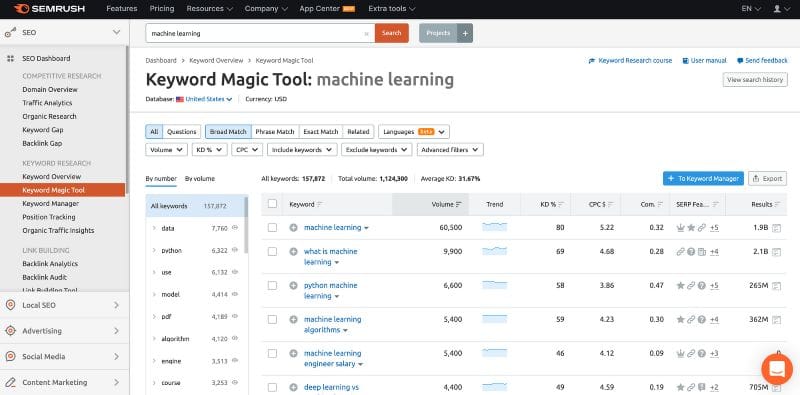Check the box for deep learning vs row
The image size is (800, 395).
[272, 387]
